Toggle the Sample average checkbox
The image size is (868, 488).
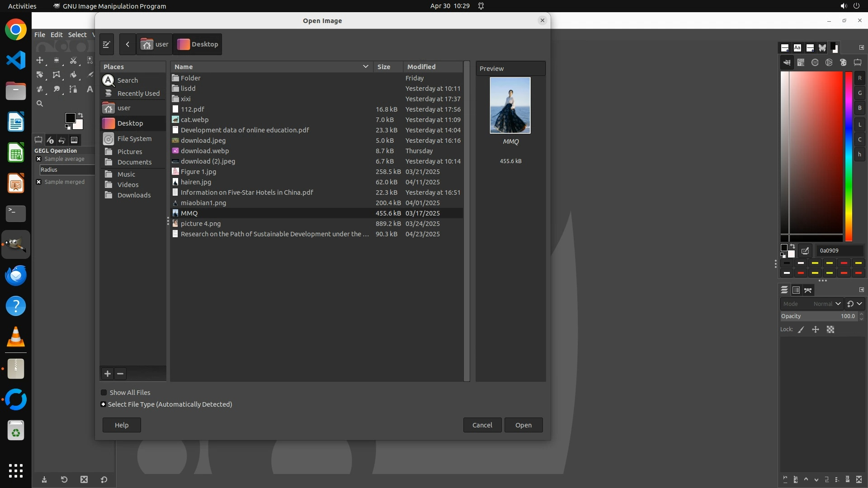tap(39, 159)
